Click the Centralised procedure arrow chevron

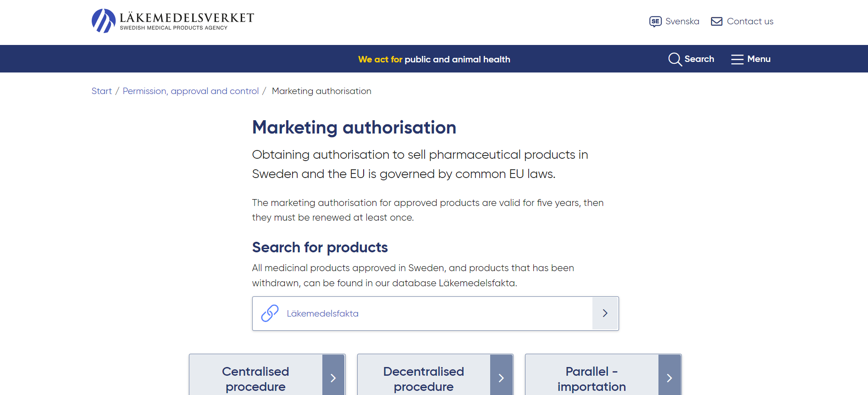click(333, 378)
